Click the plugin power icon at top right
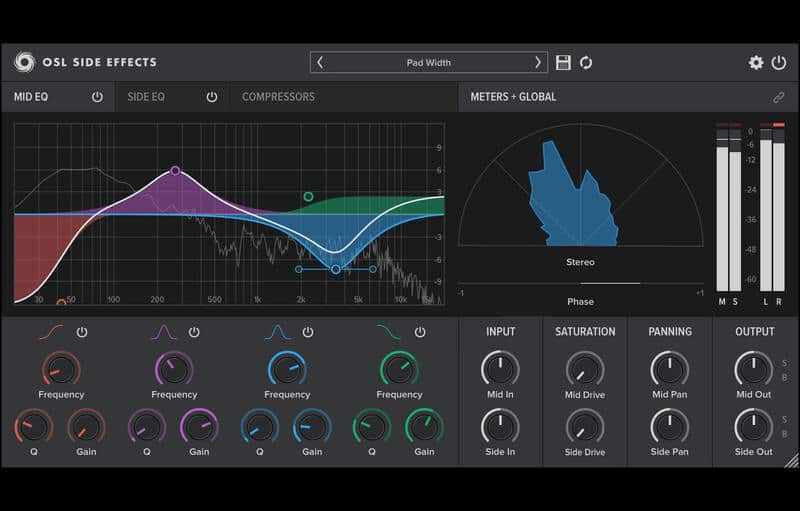The image size is (800, 511). 779,63
